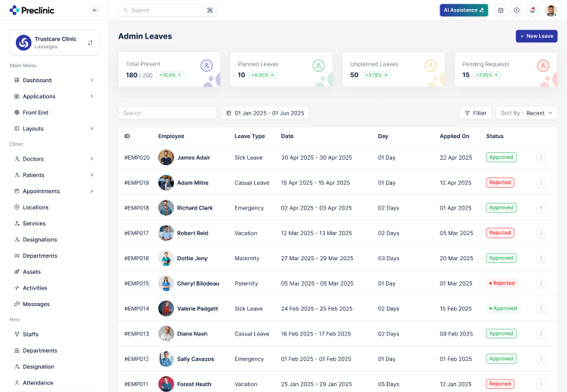Screen dimensions: 567x392
Task: Click the Staffs icon in the sidebar
Action: pos(17,334)
